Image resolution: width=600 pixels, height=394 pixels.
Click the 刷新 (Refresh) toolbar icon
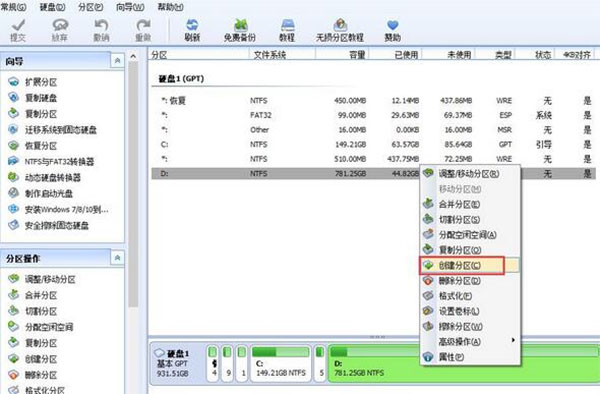[192, 26]
